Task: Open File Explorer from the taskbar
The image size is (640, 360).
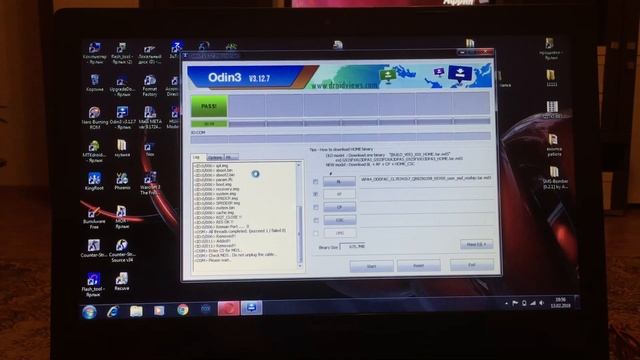Action: point(136,311)
